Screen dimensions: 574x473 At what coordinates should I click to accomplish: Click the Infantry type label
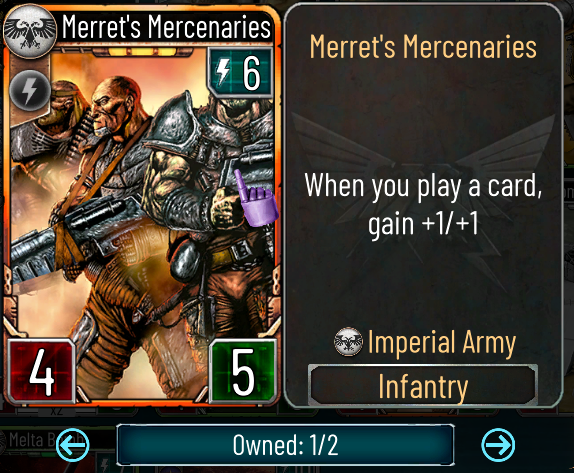423,386
